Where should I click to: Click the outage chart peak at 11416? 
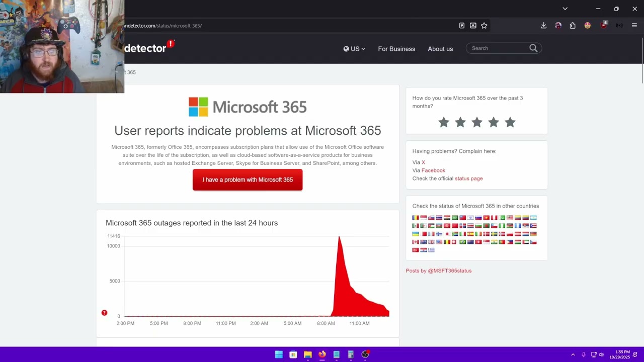click(340, 237)
